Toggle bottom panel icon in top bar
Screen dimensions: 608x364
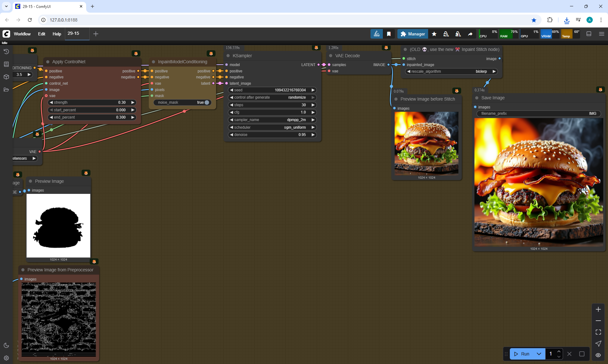[589, 34]
